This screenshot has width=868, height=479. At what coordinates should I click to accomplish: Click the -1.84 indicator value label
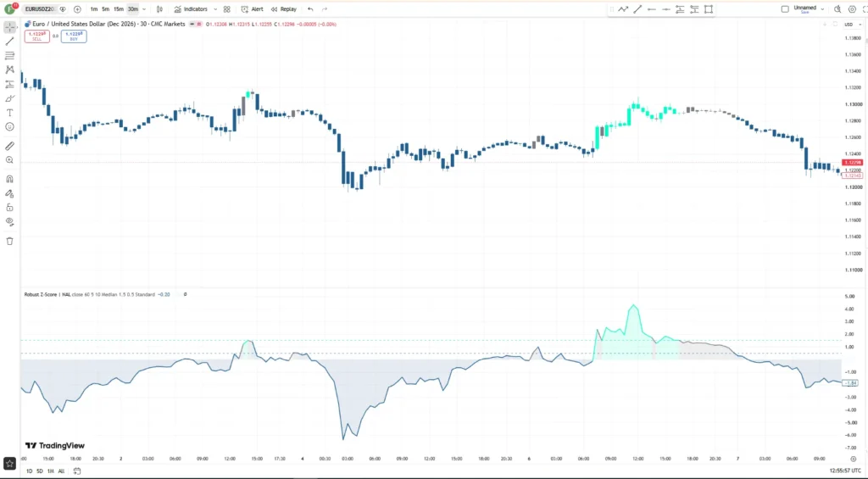coord(850,383)
